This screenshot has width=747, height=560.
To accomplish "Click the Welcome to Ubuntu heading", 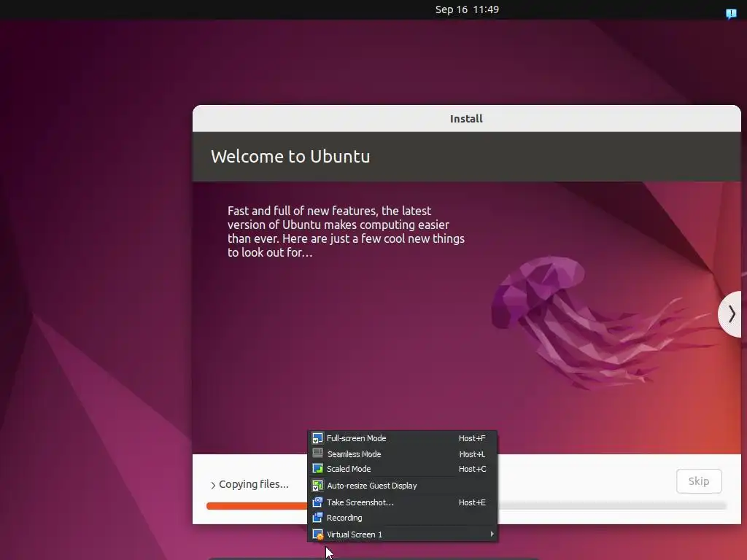I will tap(290, 156).
